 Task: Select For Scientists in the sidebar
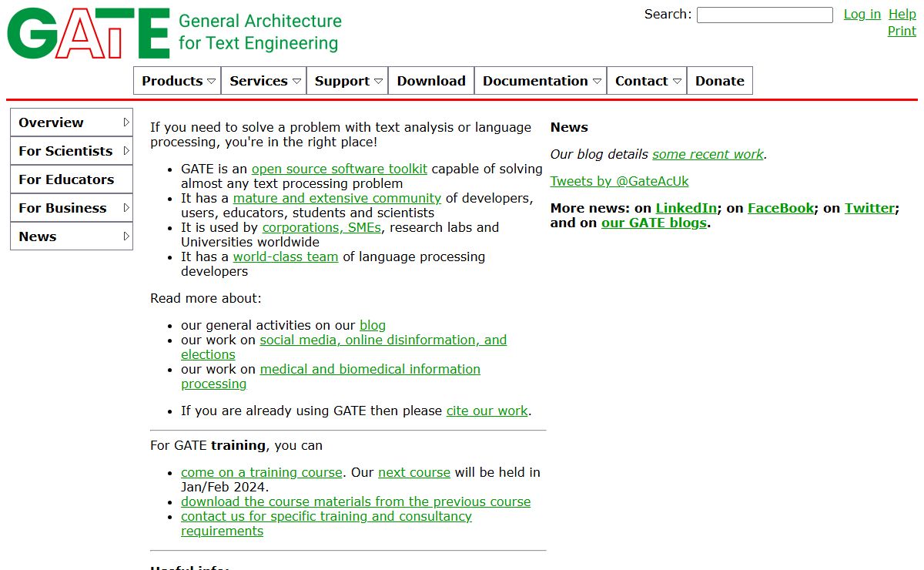click(x=72, y=151)
